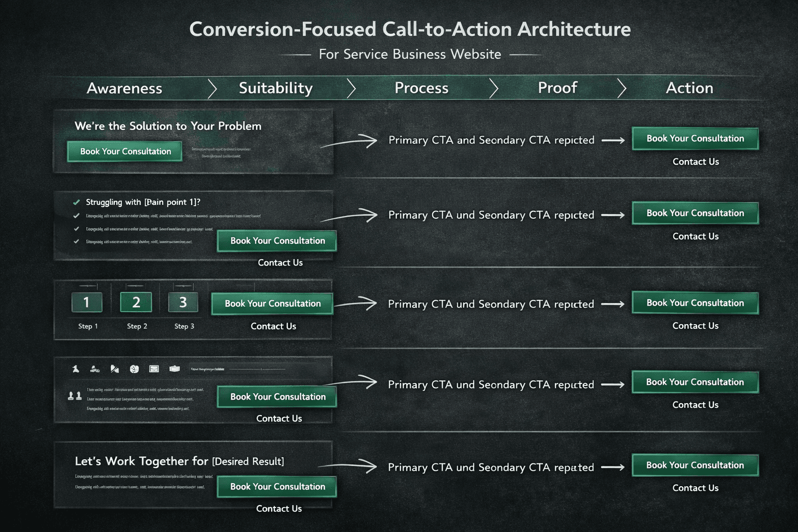Select the Awareness stage tab
Screen dimensions: 798x532
click(124, 88)
